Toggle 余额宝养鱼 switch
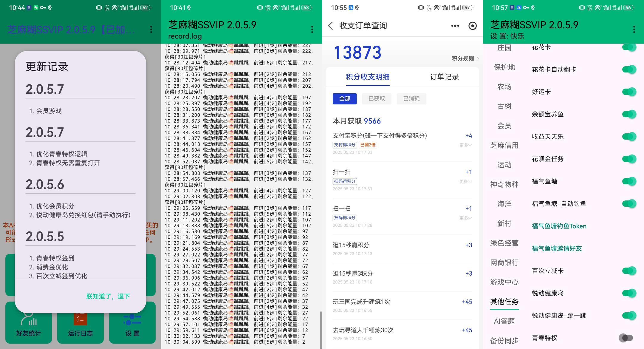The image size is (644, 349). [629, 114]
